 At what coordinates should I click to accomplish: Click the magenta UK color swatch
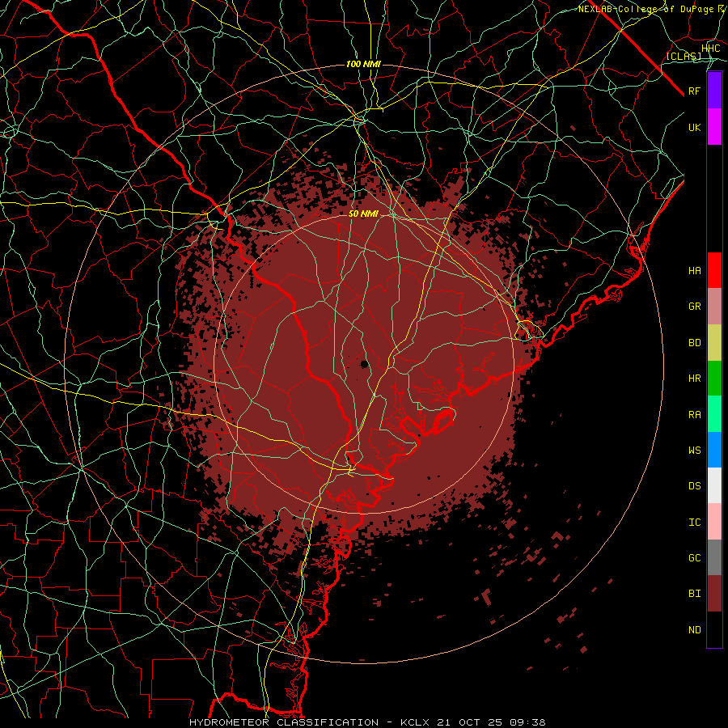(714, 127)
